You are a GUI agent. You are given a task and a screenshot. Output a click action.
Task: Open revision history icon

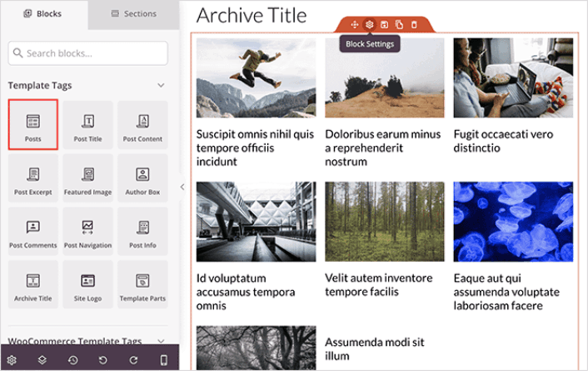73,360
